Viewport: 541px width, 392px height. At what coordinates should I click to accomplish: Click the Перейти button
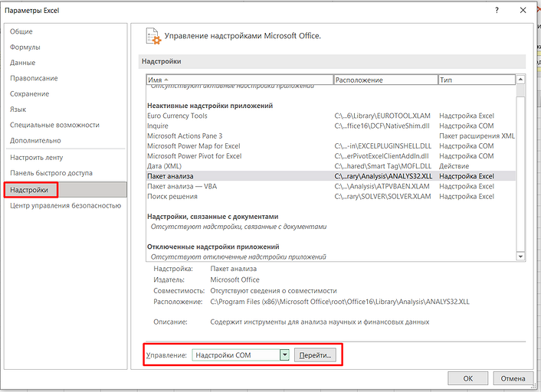point(315,355)
